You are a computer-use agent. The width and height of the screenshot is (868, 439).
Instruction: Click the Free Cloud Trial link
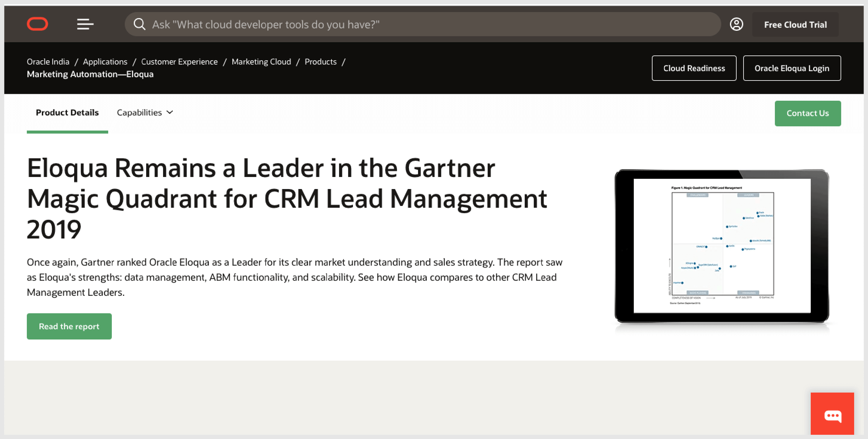796,25
